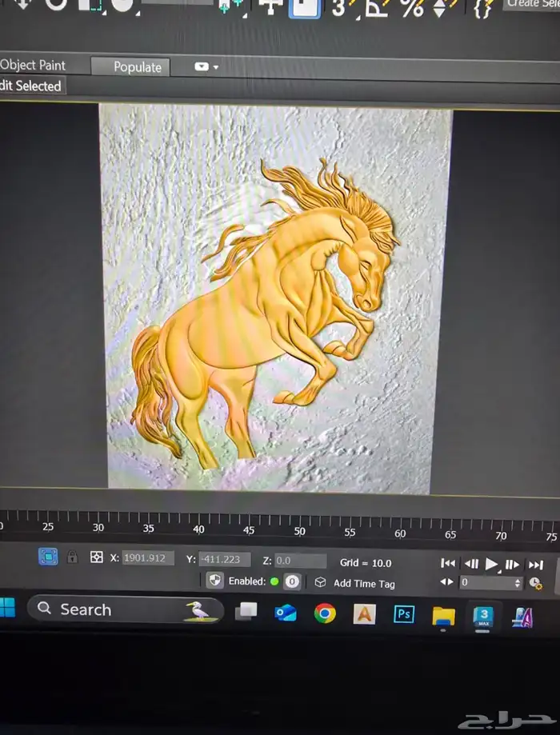Image resolution: width=560 pixels, height=735 pixels.
Task: Step to the next frame
Action: (513, 565)
